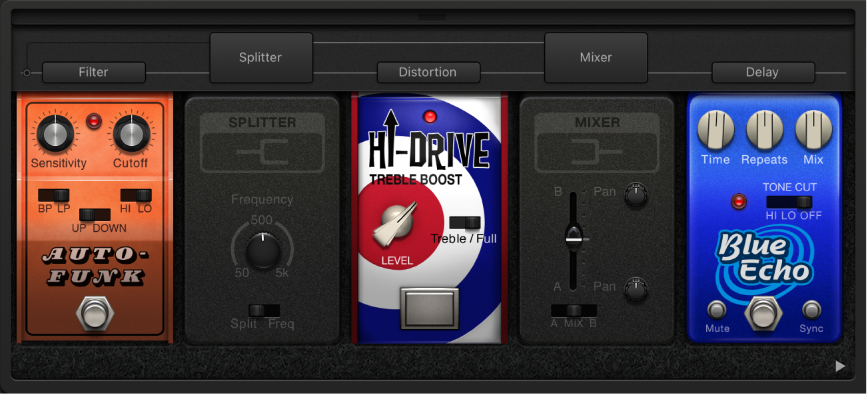Select the Splitter block at the top
The height and width of the screenshot is (395, 868).
click(x=260, y=57)
